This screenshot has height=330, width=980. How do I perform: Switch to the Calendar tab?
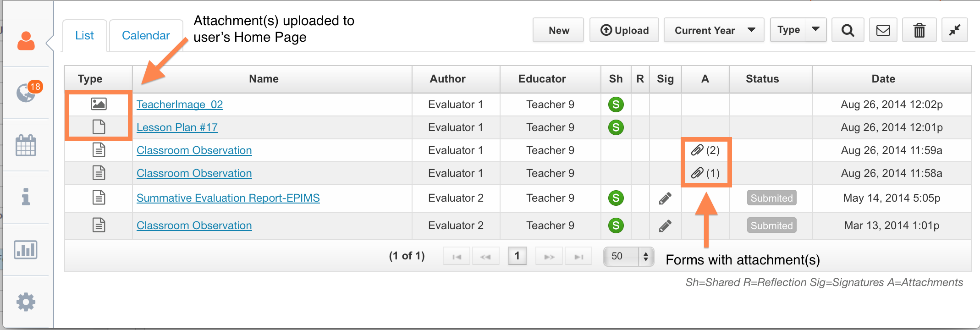click(146, 35)
